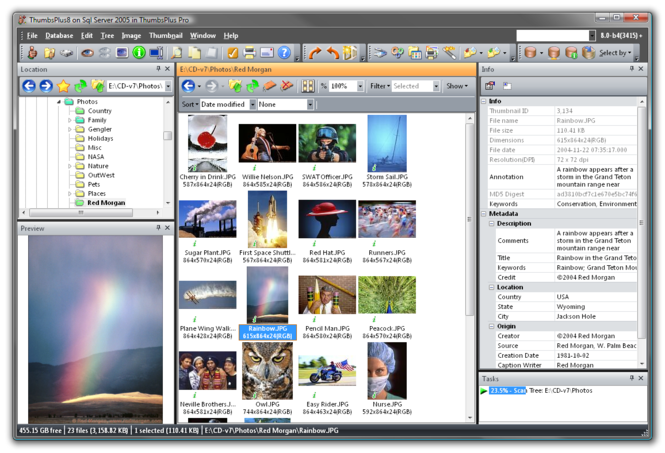Click the printer icon in the main toolbar
Image resolution: width=665 pixels, height=453 pixels.
249,53
